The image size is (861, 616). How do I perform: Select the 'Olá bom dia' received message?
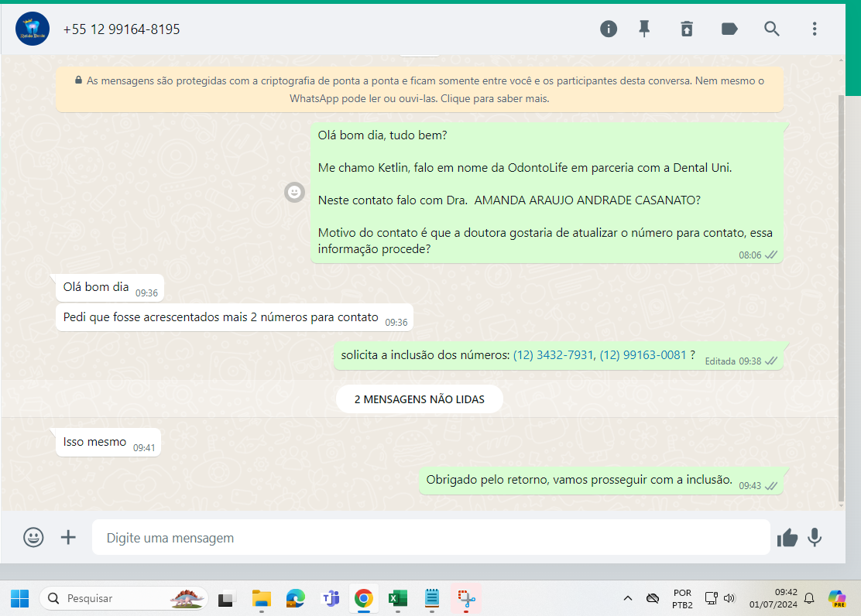[110, 288]
